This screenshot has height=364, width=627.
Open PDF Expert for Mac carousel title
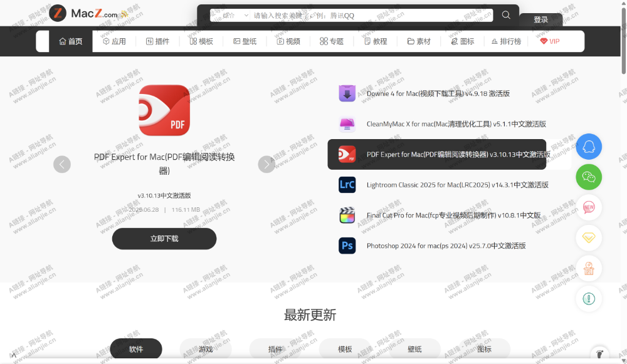pos(164,164)
